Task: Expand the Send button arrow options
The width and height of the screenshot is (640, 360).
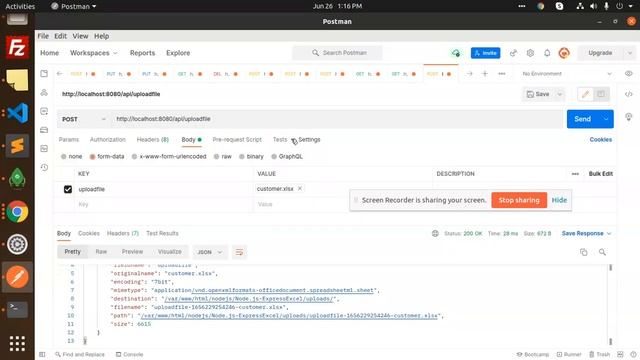Action: (x=606, y=119)
